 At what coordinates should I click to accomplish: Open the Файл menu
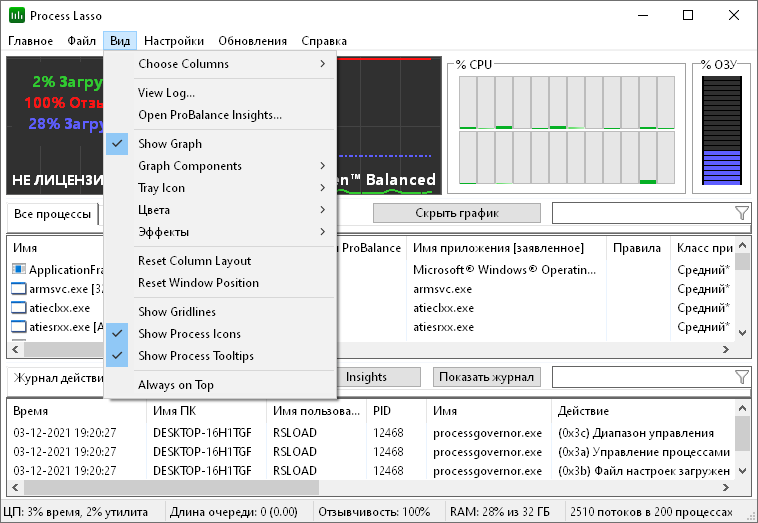81,41
